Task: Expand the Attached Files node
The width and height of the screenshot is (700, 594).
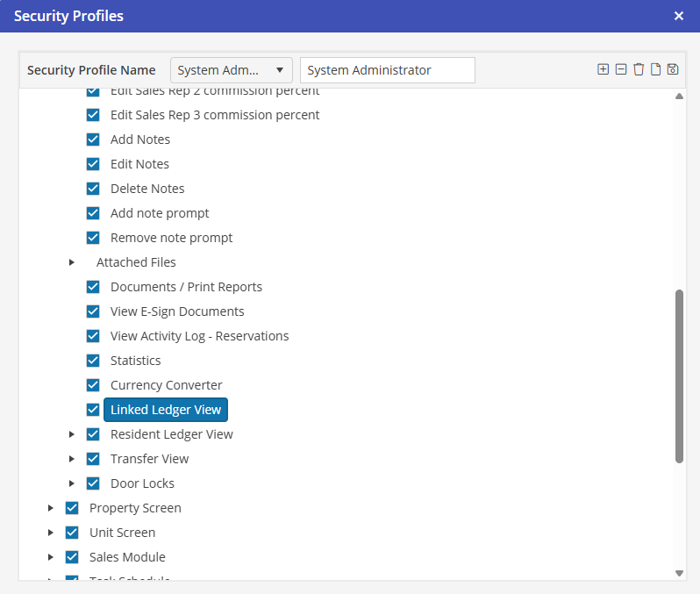Action: pos(72,262)
